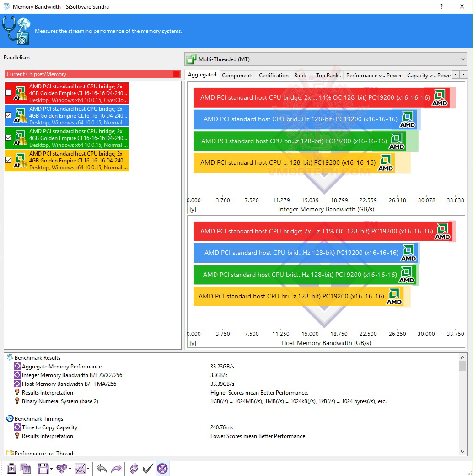
Task: Toggle the red overclocked chipset checkbox
Action: tap(9, 93)
